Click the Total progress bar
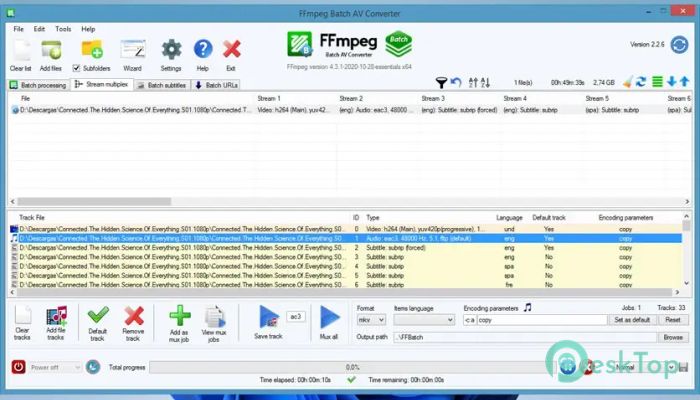 353,367
